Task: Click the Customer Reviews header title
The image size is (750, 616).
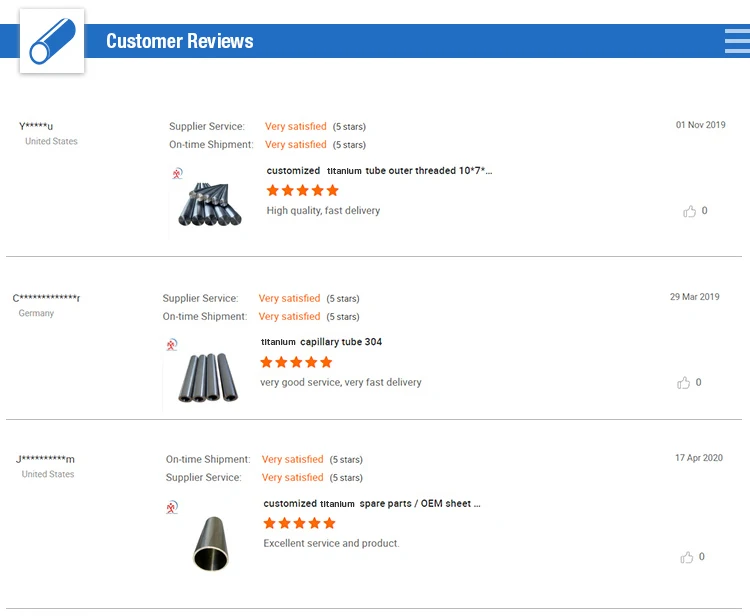Action: [x=180, y=41]
